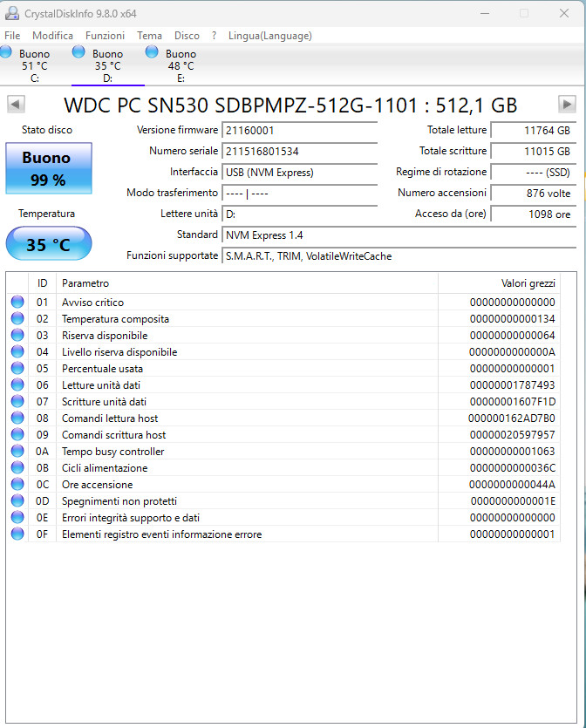Click the Lettere unità field D:
The height and width of the screenshot is (728, 586).
[299, 214]
